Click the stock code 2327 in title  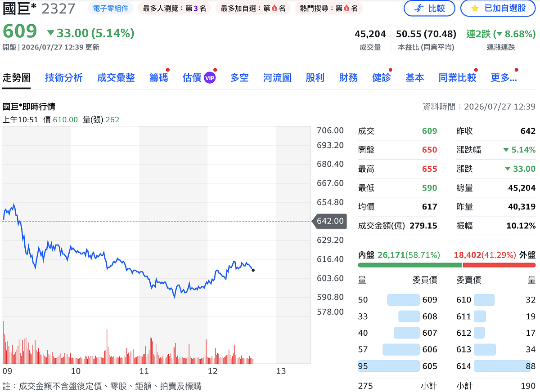pyautogui.click(x=58, y=8)
